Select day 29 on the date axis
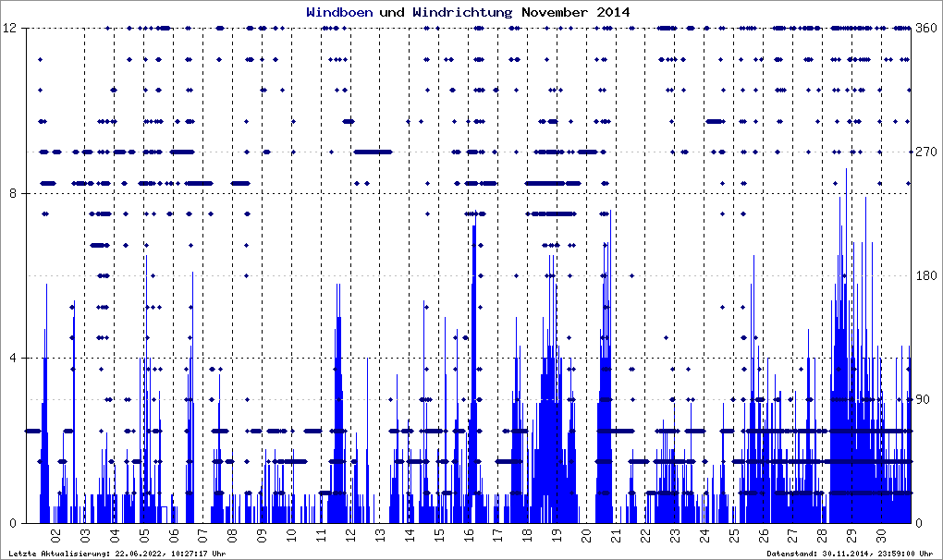The image size is (943, 560). pos(851,536)
